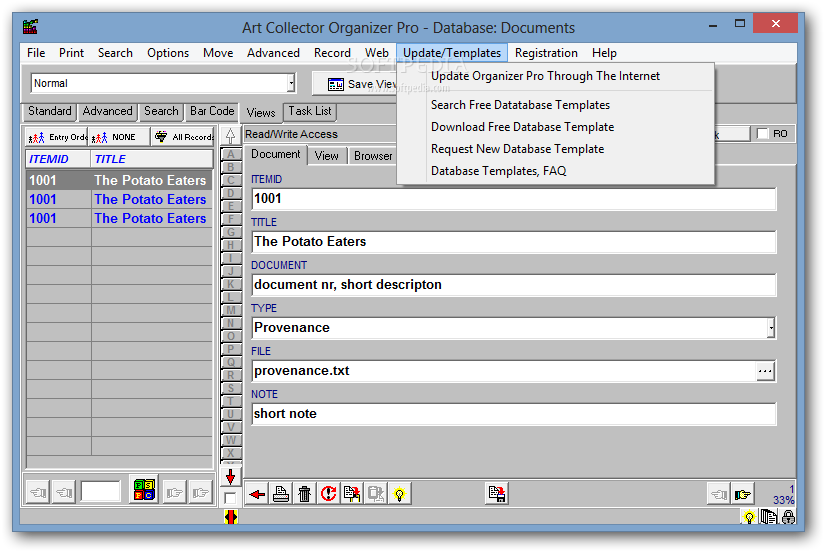The image size is (825, 552).
Task: Click the red-yellow splitter arrows icon
Action: click(x=230, y=517)
